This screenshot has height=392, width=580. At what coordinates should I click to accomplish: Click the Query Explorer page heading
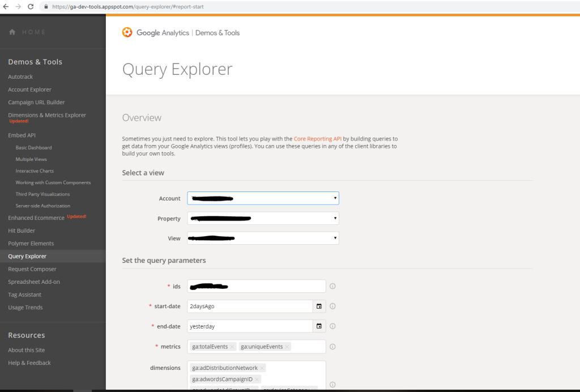pos(177,70)
